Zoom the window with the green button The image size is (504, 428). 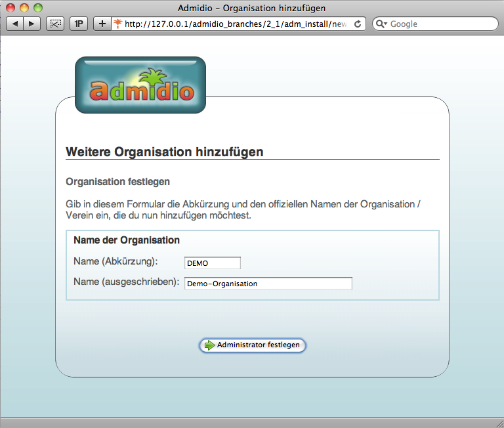[38, 8]
